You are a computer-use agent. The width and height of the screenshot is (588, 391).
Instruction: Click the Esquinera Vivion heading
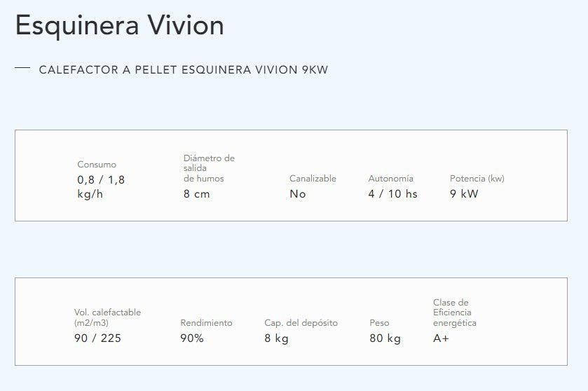click(120, 26)
